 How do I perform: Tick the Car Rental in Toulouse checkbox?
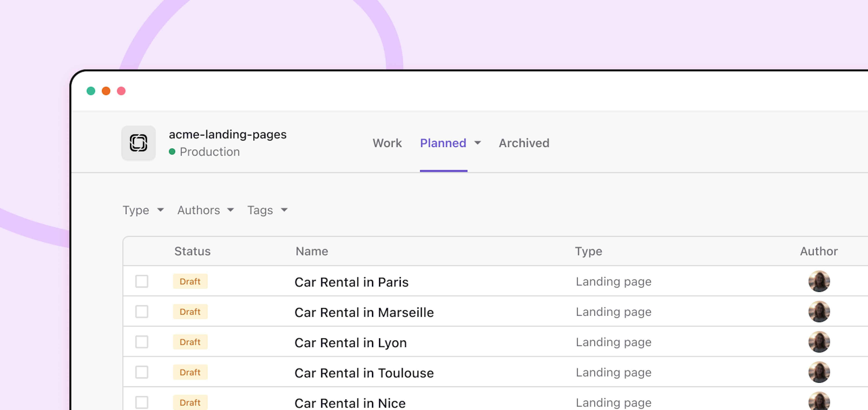pyautogui.click(x=142, y=372)
